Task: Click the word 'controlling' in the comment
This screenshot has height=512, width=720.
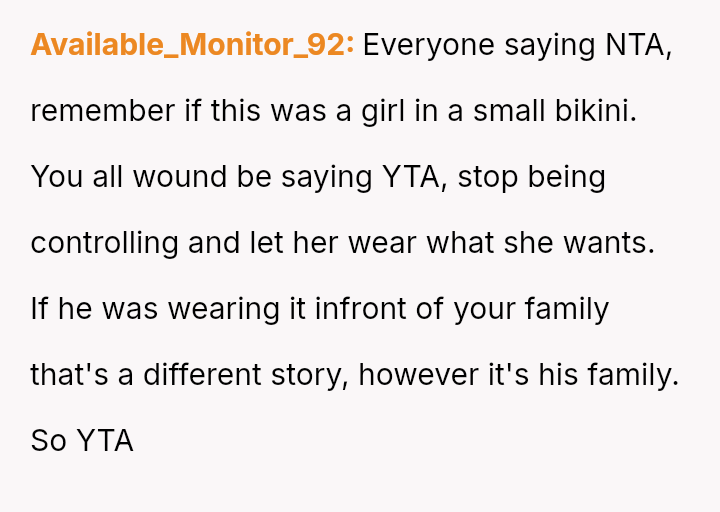Action: pyautogui.click(x=104, y=243)
